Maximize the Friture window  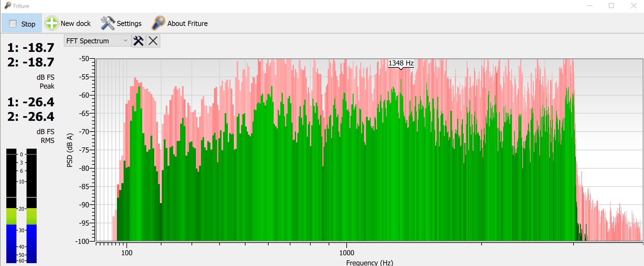(611, 6)
